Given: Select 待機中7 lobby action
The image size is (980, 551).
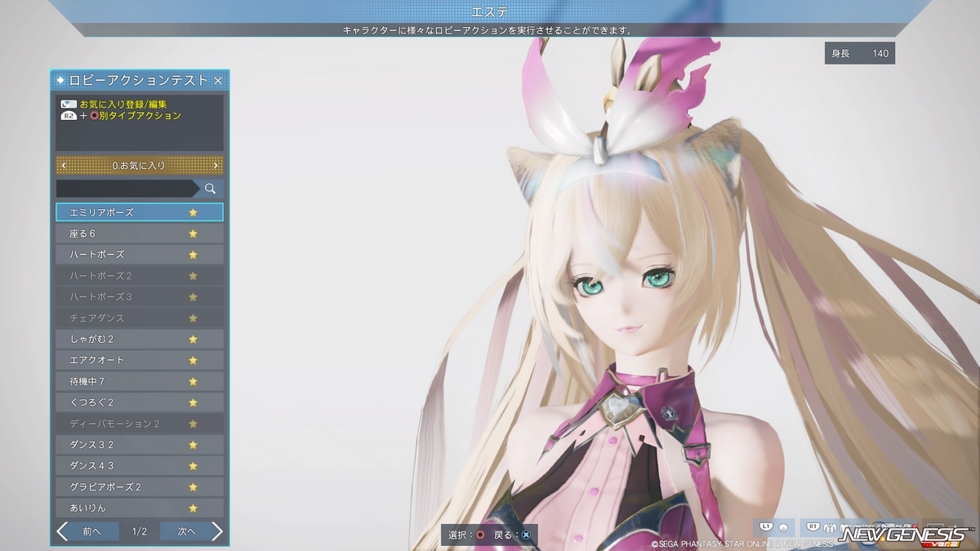Looking at the screenshot, I should (x=140, y=381).
